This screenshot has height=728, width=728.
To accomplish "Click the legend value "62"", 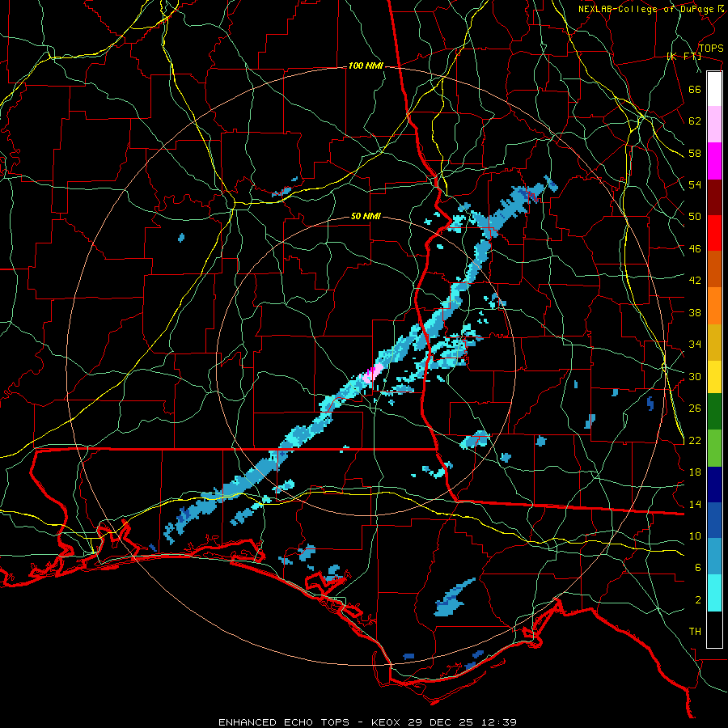I will [695, 121].
